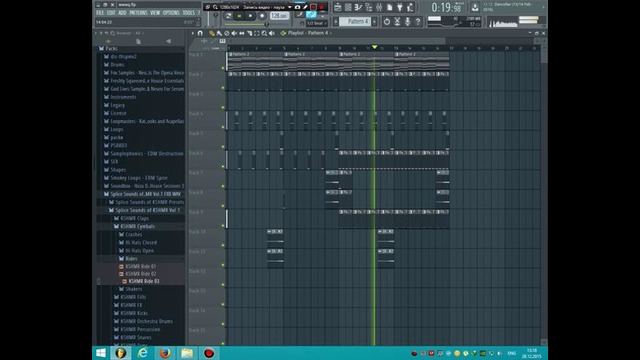Select the Playlist Slip tool

point(242,33)
